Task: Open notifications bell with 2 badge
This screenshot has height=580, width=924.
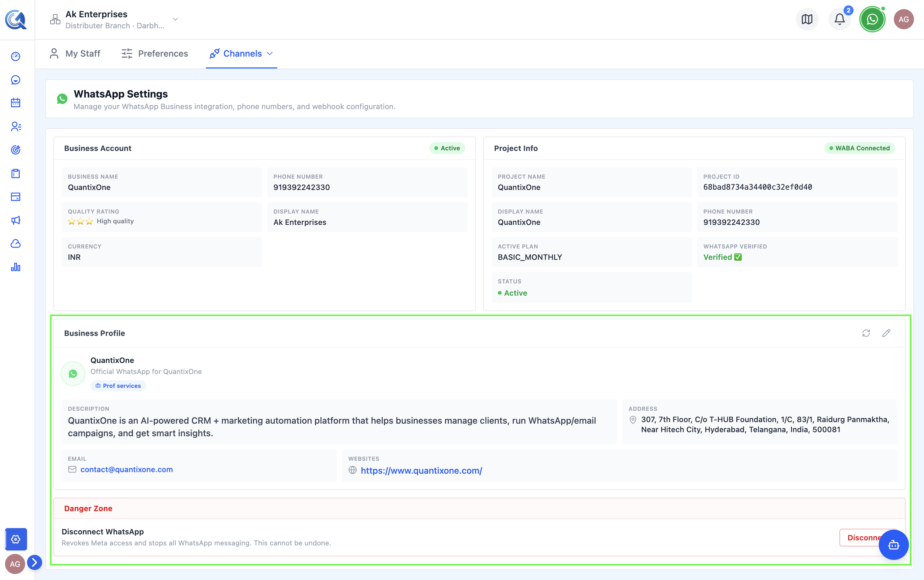Action: point(840,19)
